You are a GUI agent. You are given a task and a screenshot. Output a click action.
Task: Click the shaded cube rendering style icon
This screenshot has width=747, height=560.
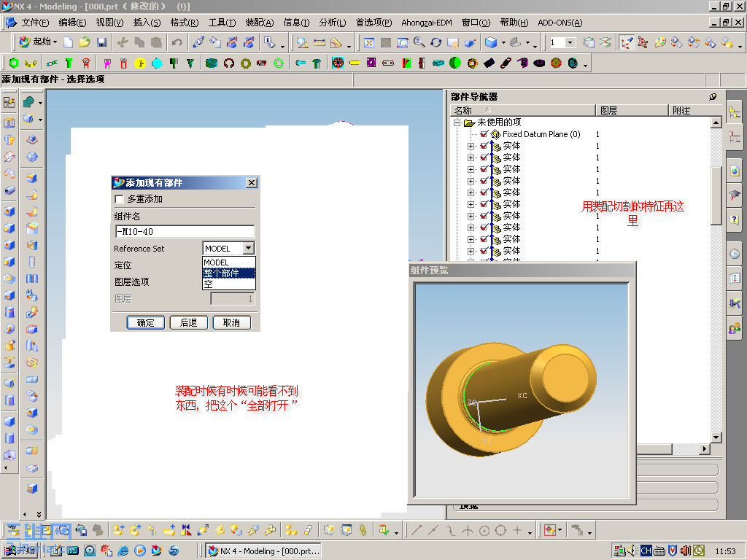[x=491, y=42]
